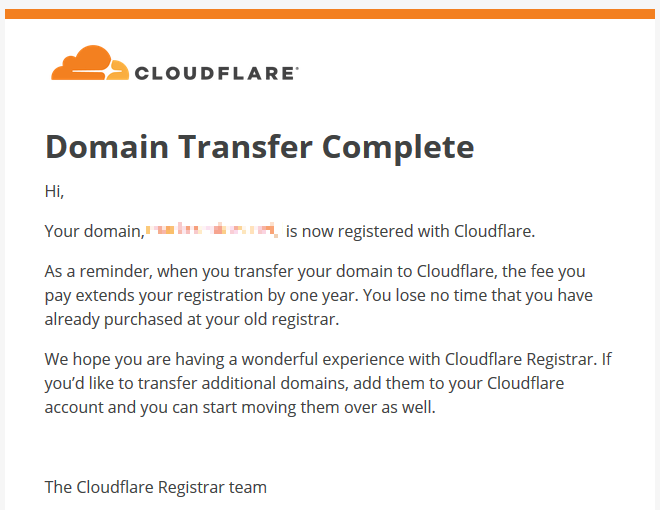The width and height of the screenshot is (660, 510).
Task: Click the word "Domain" in the heading
Action: tap(107, 147)
